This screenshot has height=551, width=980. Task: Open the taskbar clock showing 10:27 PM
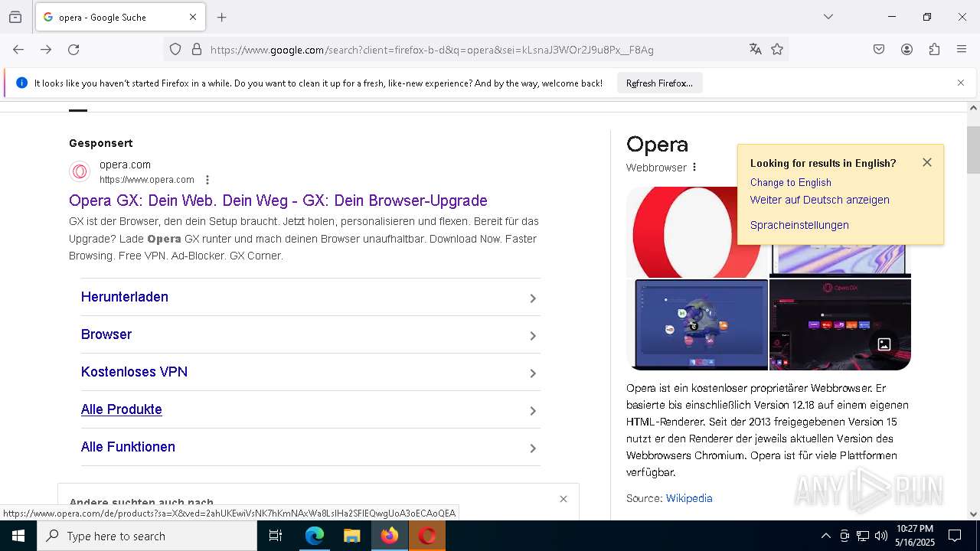coord(915,536)
